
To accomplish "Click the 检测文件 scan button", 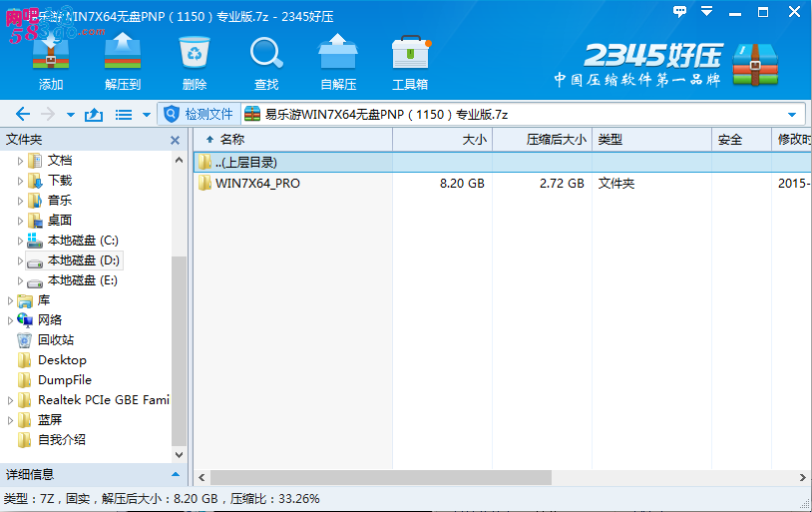I will 199,114.
